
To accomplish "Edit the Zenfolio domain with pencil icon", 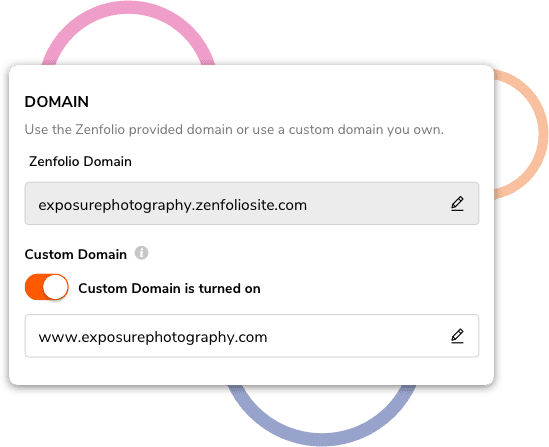I will (x=457, y=204).
